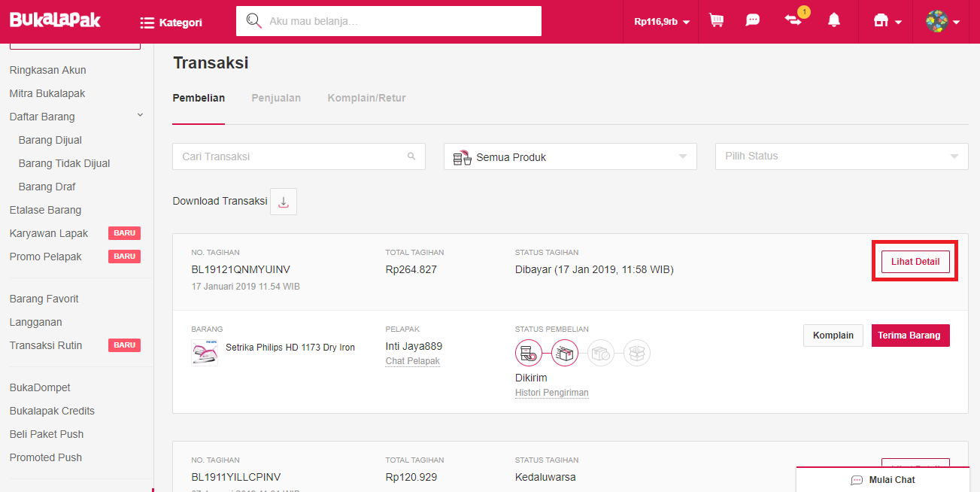Open Barang Tidak Dijual in sidebar
Image resolution: width=980 pixels, height=492 pixels.
coord(65,163)
